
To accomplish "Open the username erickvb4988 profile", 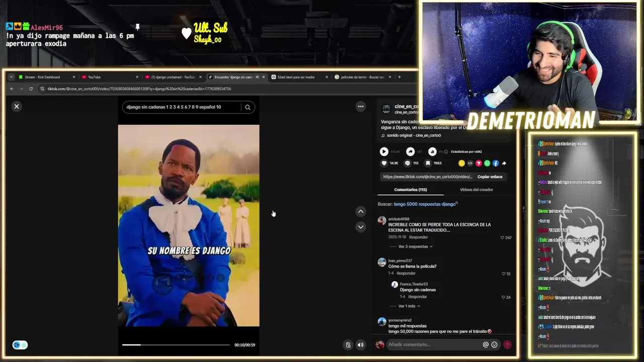I will pos(398,219).
